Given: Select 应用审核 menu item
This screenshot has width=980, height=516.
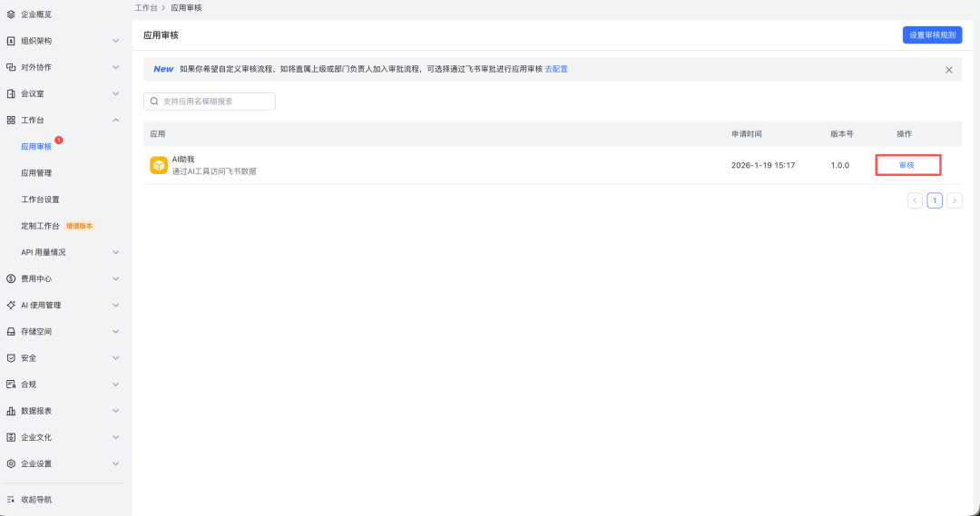Looking at the screenshot, I should coord(36,146).
